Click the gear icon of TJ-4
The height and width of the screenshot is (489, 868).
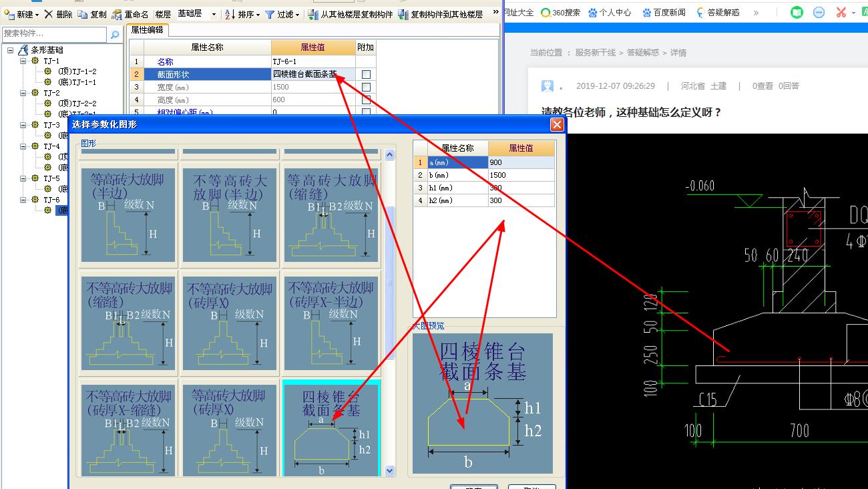[x=35, y=146]
